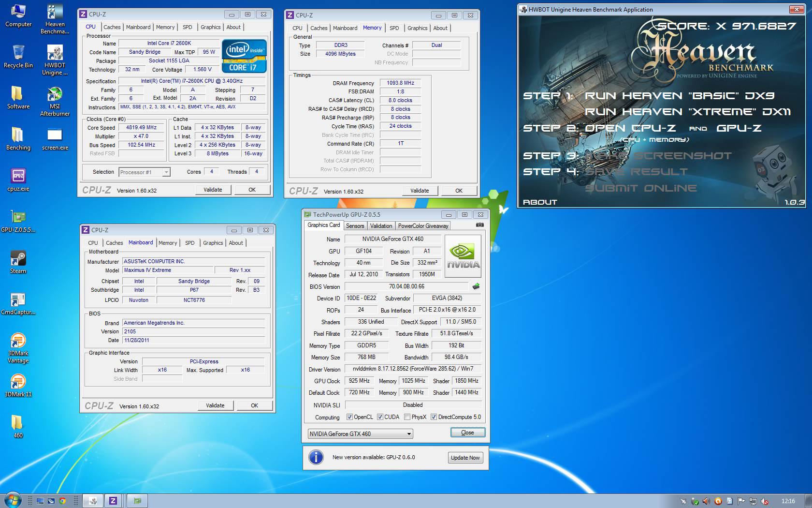This screenshot has height=508, width=812.
Task: Click the Action Center flag tray icon
Action: tap(741, 501)
